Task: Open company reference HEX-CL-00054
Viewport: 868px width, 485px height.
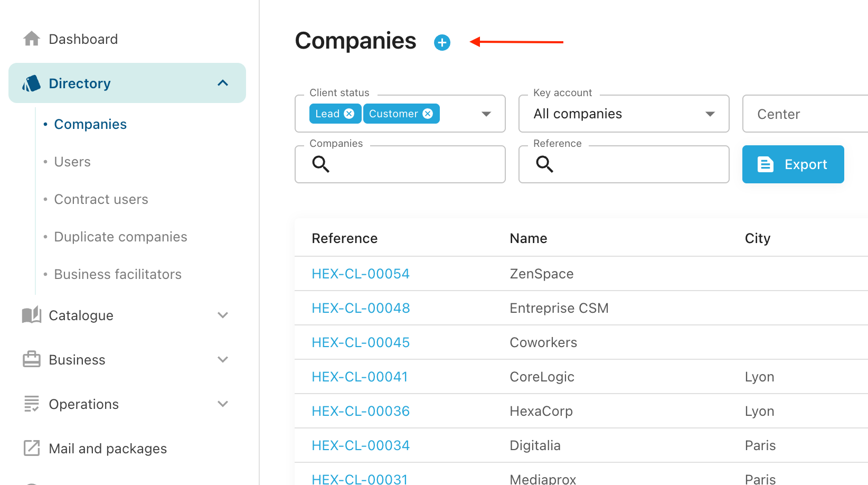Action: coord(361,274)
